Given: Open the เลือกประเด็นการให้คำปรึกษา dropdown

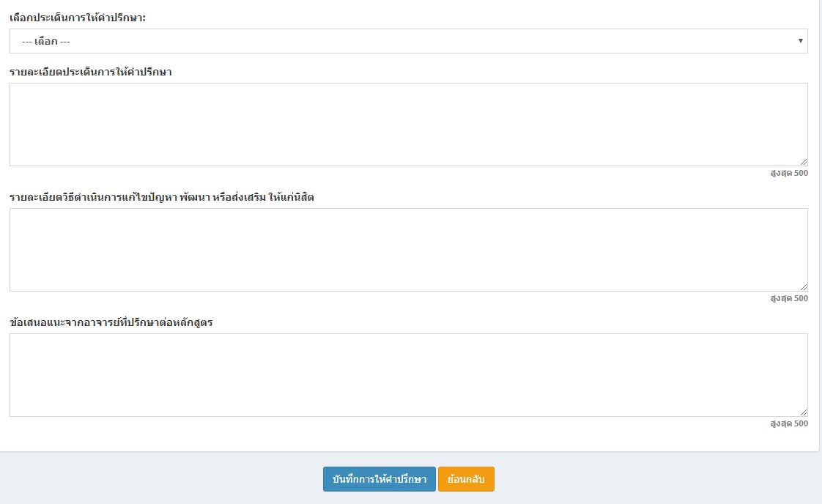Looking at the screenshot, I should click(408, 41).
